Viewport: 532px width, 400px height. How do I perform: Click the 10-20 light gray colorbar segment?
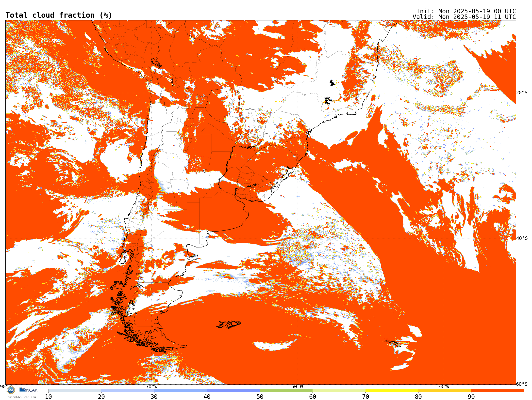(x=75, y=391)
